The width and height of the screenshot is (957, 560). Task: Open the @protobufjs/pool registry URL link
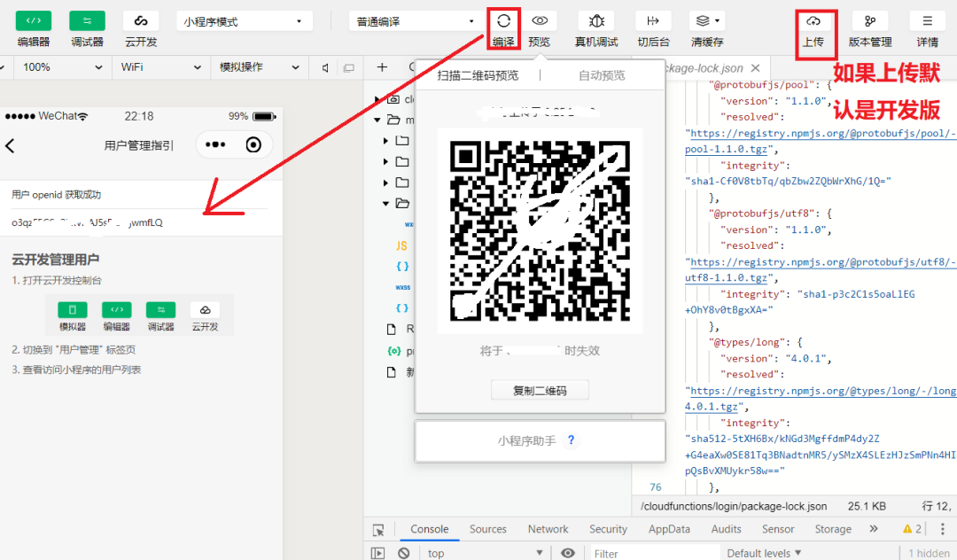pyautogui.click(x=821, y=141)
